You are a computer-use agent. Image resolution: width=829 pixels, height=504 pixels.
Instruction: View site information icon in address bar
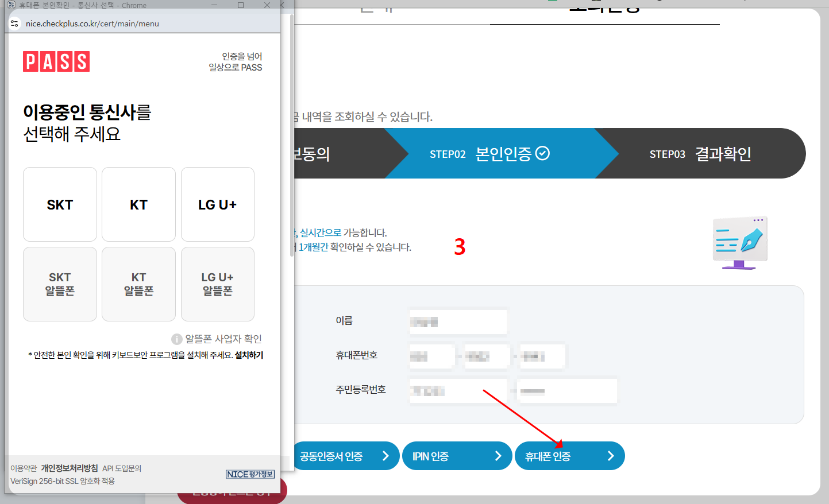point(15,24)
